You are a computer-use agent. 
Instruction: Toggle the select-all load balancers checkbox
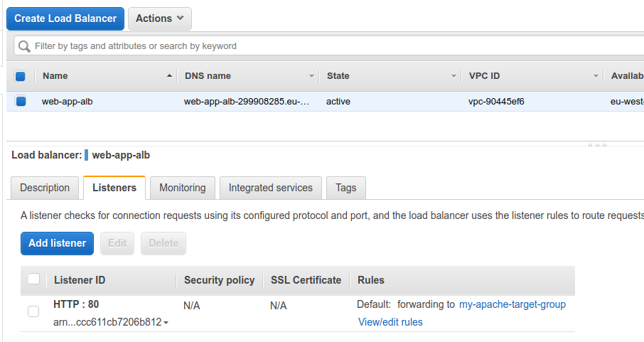[x=20, y=76]
